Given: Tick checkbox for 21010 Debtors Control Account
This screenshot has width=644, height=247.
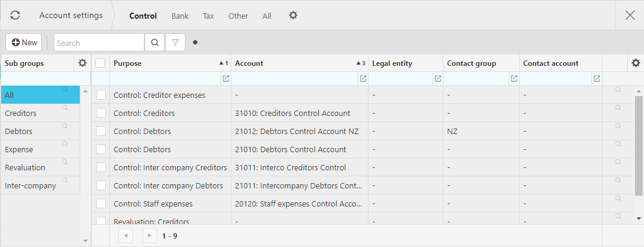Looking at the screenshot, I should (101, 149).
